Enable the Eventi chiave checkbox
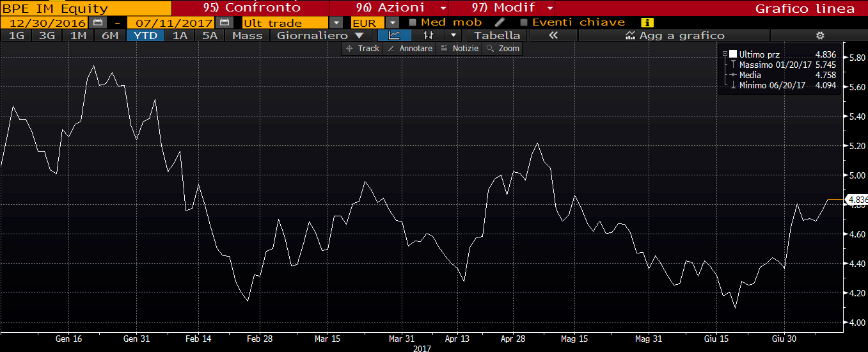The height and width of the screenshot is (352, 868). click(524, 22)
